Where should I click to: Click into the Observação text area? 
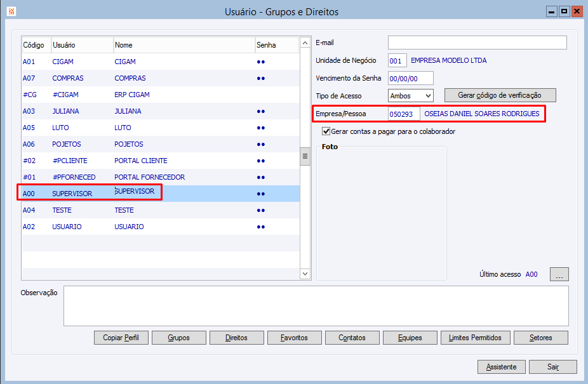pyautogui.click(x=316, y=306)
